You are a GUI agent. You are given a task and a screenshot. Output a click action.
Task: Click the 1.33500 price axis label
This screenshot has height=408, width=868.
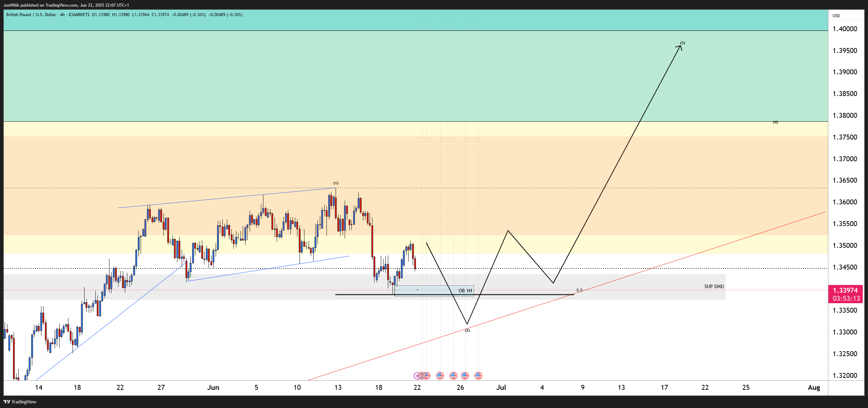click(x=845, y=311)
